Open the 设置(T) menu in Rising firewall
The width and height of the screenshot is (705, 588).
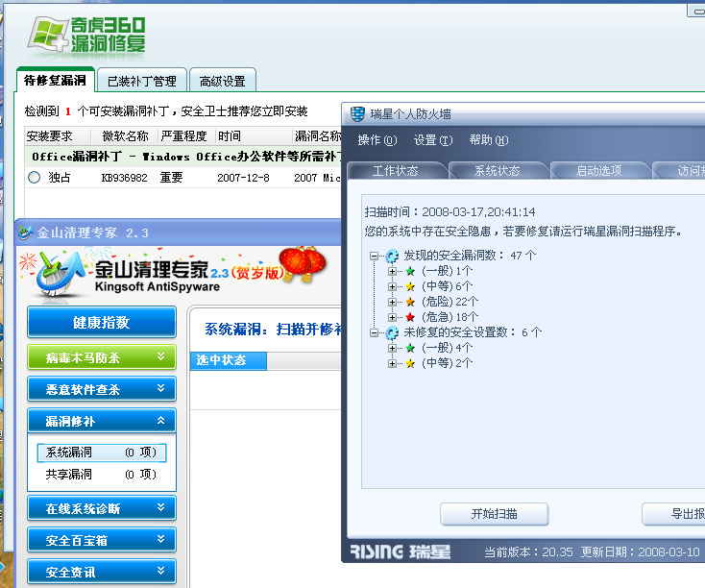(433, 140)
